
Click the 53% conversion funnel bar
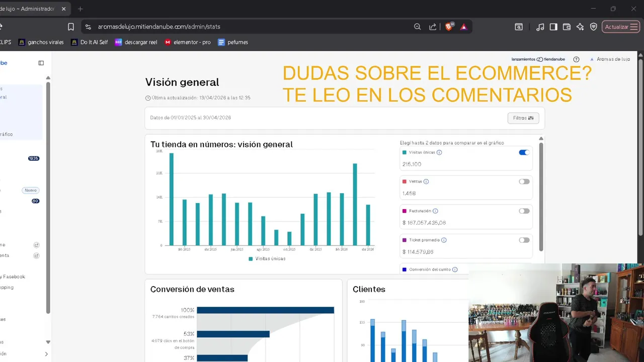point(233,334)
